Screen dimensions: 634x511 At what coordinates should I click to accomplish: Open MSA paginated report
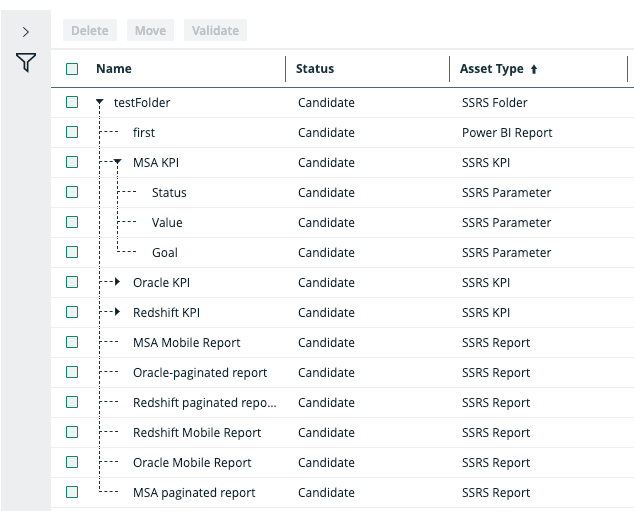194,492
